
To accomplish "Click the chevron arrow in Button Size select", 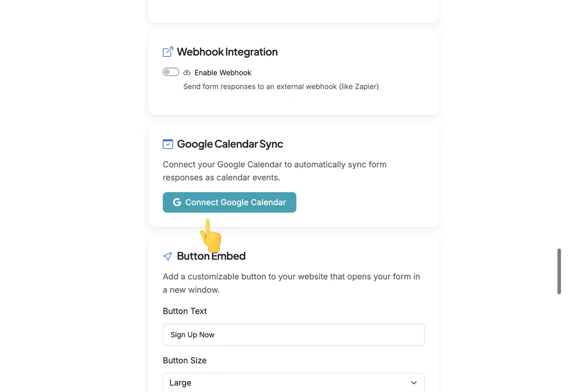I will [414, 383].
